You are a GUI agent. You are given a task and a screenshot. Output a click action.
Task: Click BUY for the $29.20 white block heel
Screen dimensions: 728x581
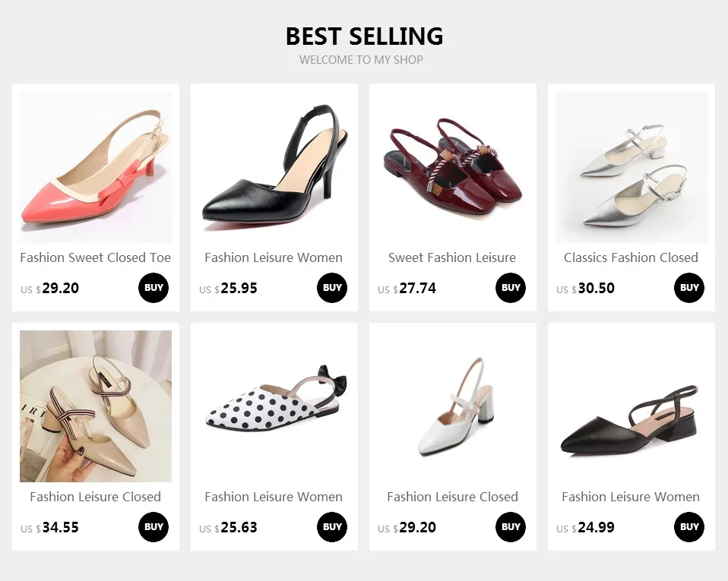(510, 527)
